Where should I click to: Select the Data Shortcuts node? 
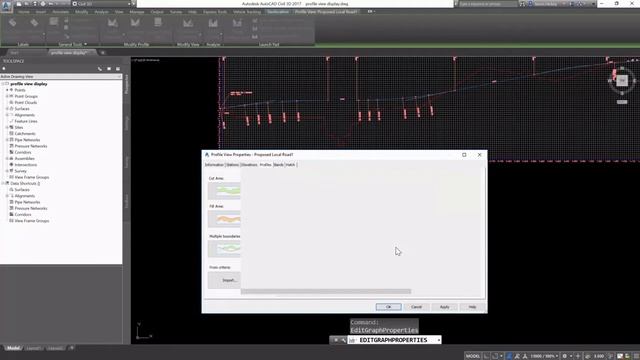point(25,183)
